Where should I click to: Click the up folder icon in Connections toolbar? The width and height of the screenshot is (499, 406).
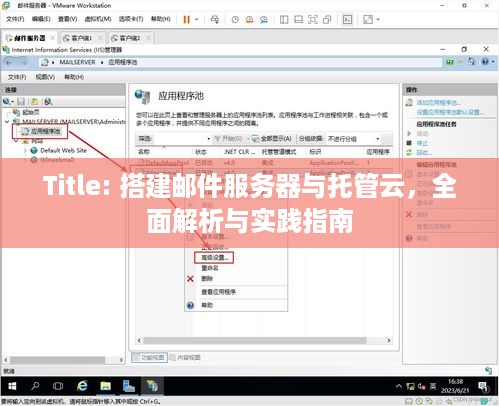coord(34,101)
